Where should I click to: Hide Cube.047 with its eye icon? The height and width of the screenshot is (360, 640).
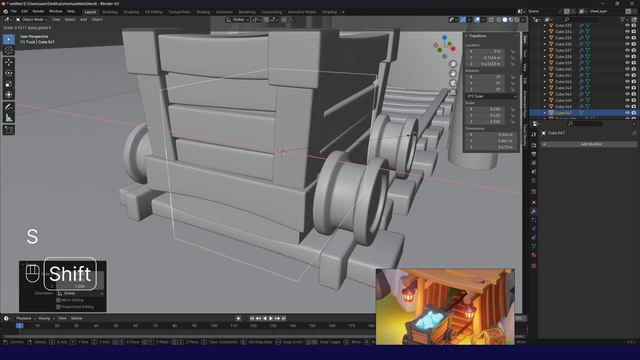click(x=627, y=113)
